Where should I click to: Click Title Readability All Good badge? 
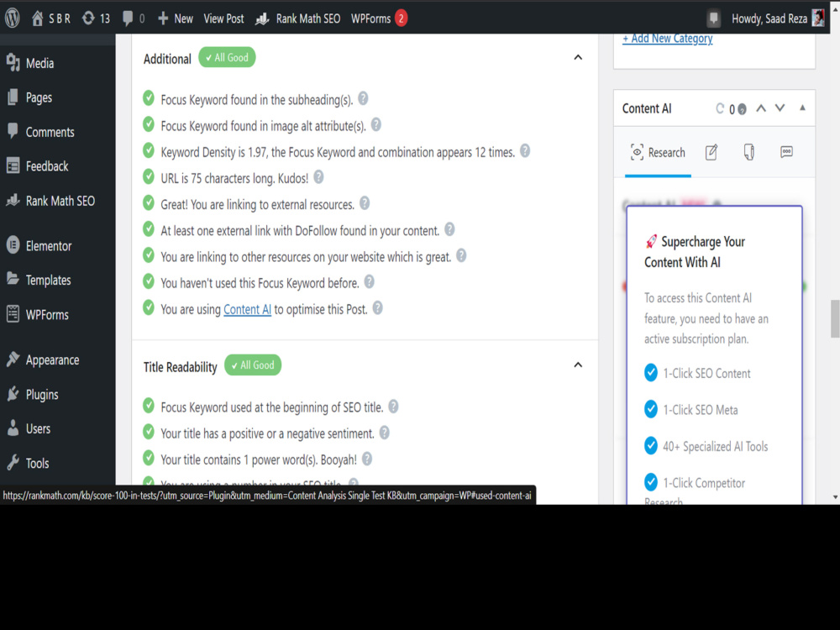(x=253, y=365)
